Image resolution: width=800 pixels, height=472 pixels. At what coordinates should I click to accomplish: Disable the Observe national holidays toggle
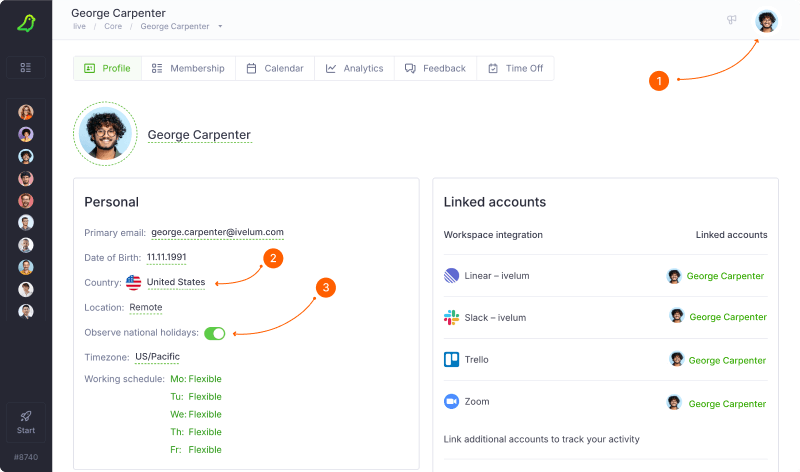click(215, 333)
